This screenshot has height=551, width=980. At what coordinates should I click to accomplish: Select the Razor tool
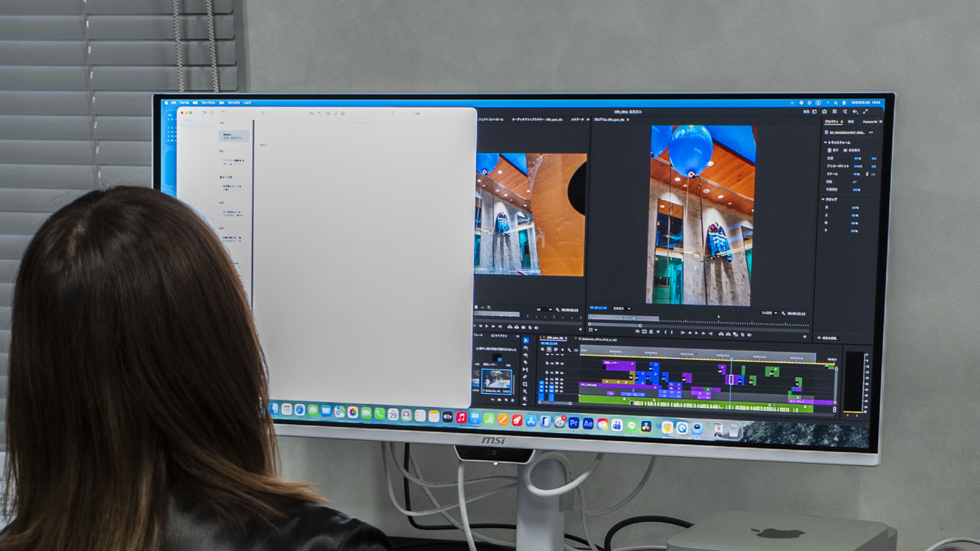(x=525, y=362)
